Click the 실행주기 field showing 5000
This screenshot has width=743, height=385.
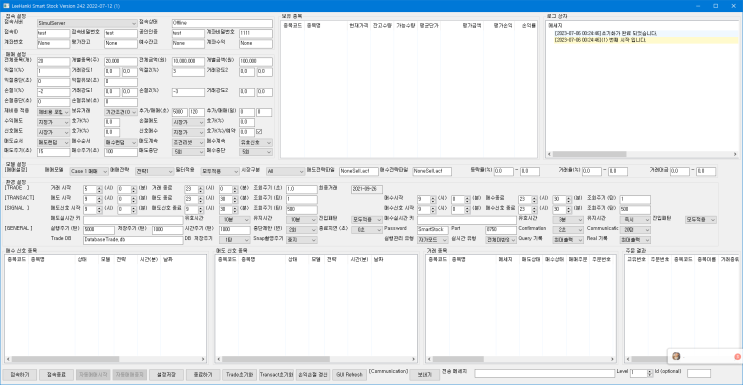[x=99, y=229]
